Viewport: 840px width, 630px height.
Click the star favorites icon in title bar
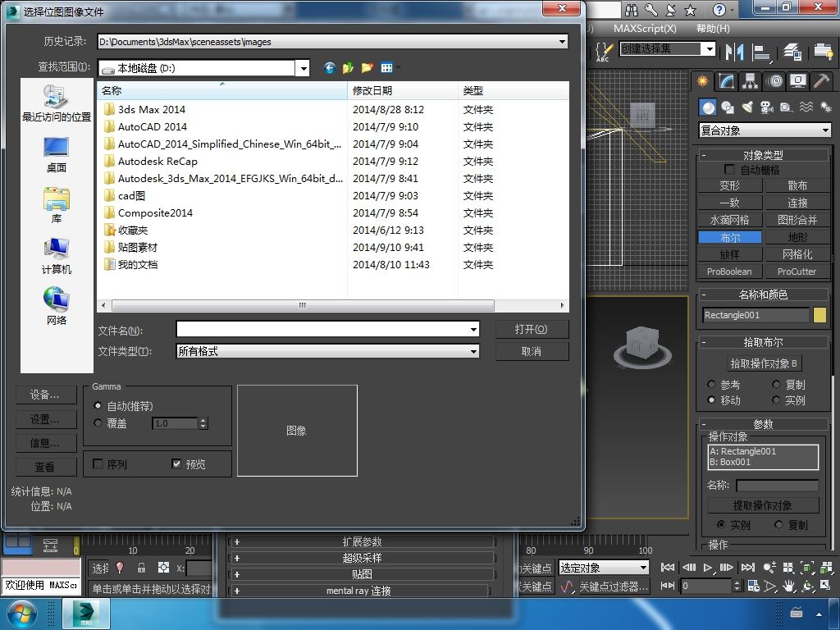[x=691, y=10]
